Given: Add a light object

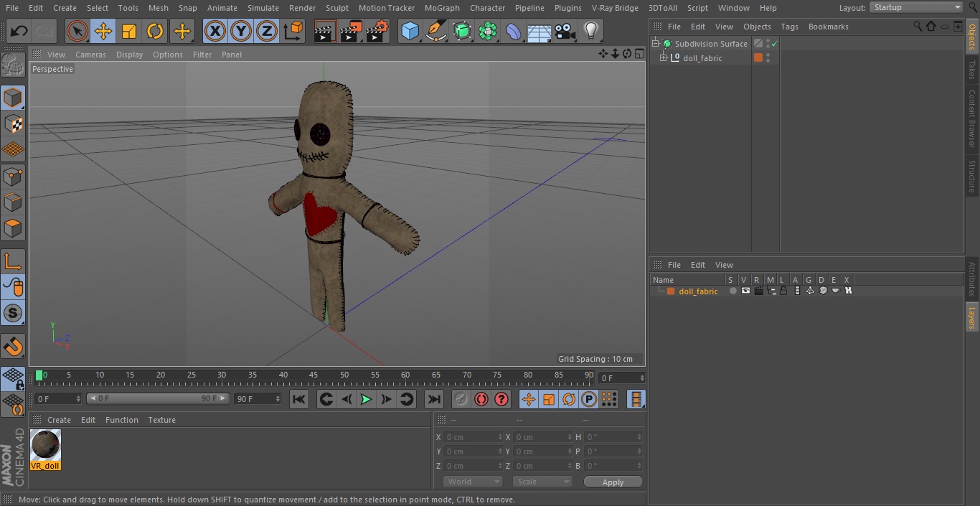Looking at the screenshot, I should (x=590, y=31).
